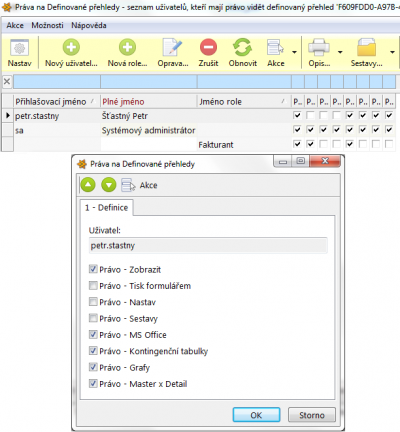This screenshot has height=432, width=400.
Task: Click the red Zrušit delete icon
Action: (208, 47)
